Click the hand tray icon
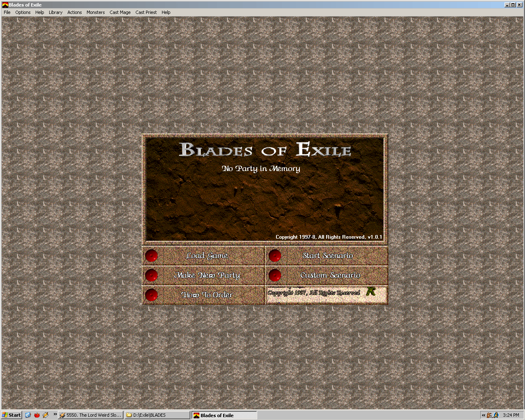This screenshot has height=420, width=525. pos(489,415)
